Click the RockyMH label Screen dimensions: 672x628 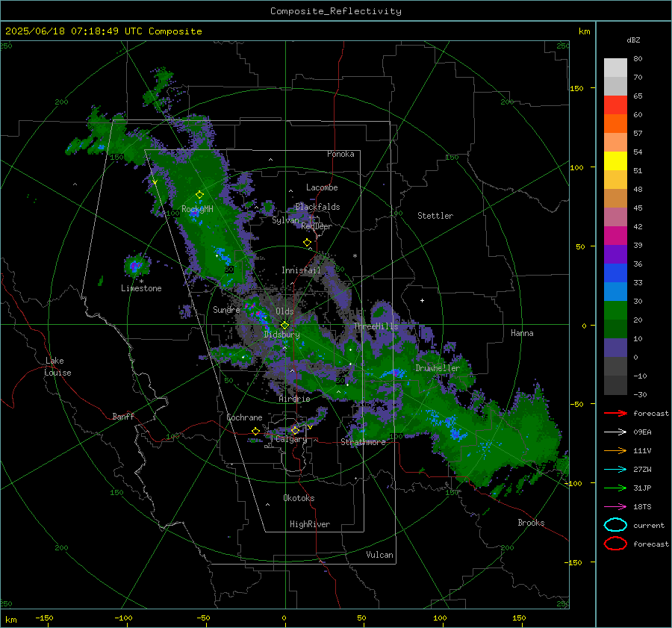tap(197, 209)
